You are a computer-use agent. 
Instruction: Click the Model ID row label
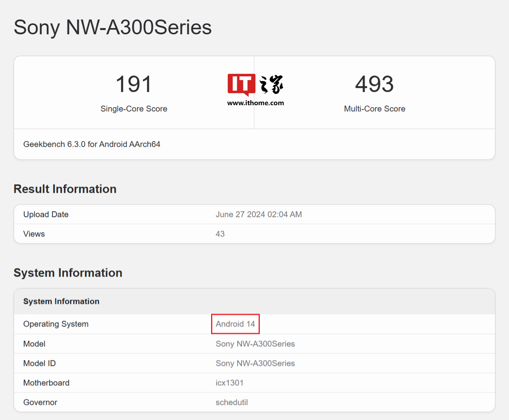39,363
